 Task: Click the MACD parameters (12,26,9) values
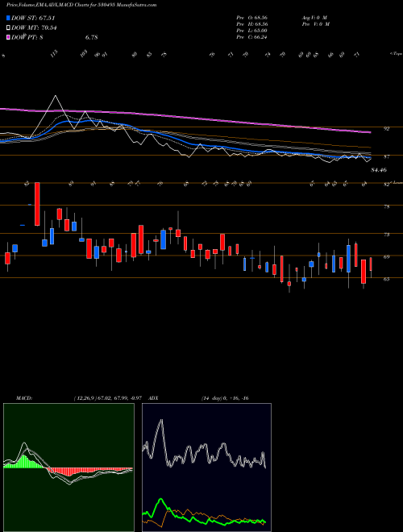click(x=110, y=398)
